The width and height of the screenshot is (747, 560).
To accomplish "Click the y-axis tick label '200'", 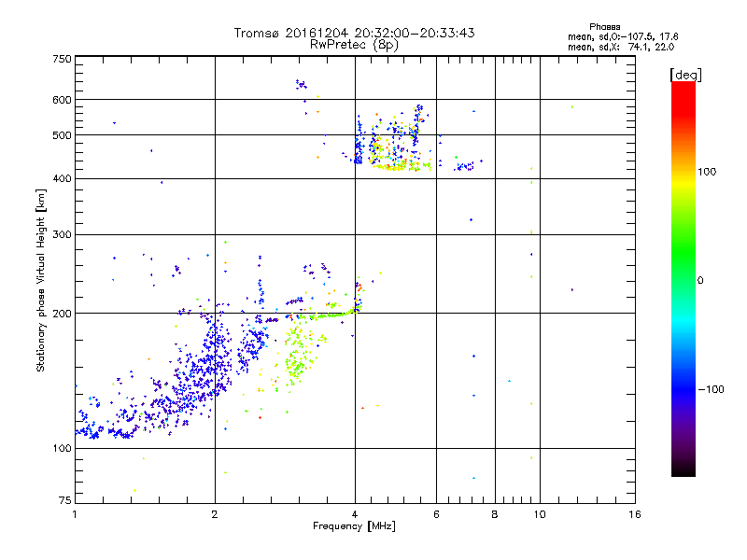I will pyautogui.click(x=63, y=314).
